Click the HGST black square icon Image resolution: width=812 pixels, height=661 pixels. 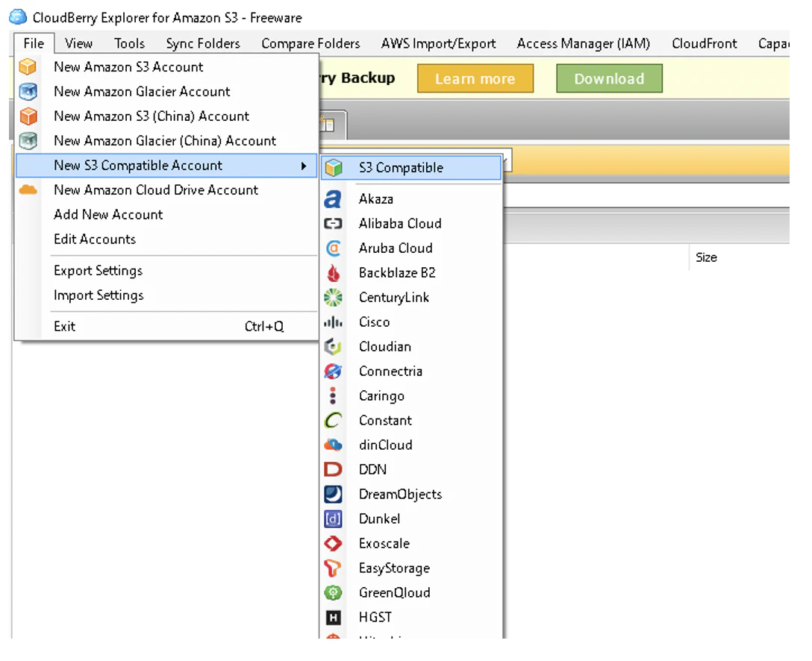click(333, 618)
